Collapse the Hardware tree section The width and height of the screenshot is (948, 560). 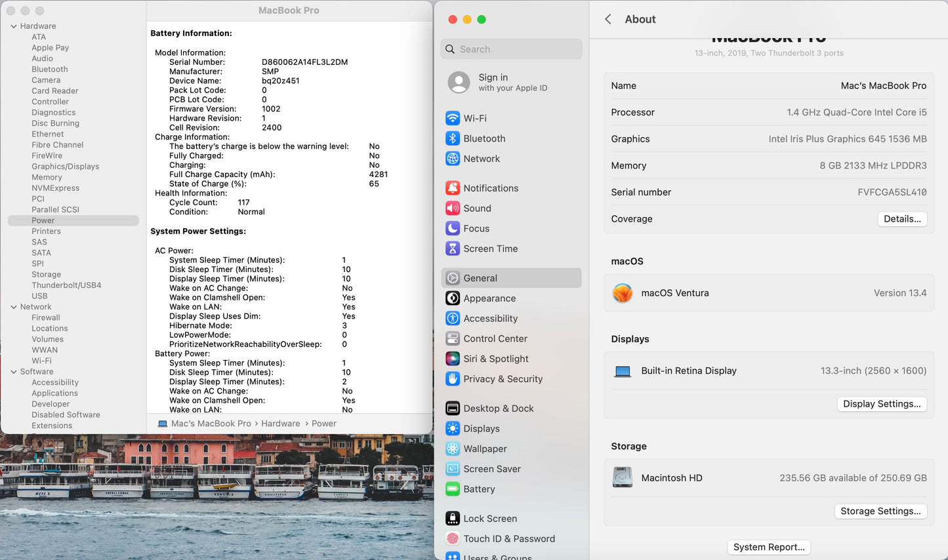click(x=14, y=26)
